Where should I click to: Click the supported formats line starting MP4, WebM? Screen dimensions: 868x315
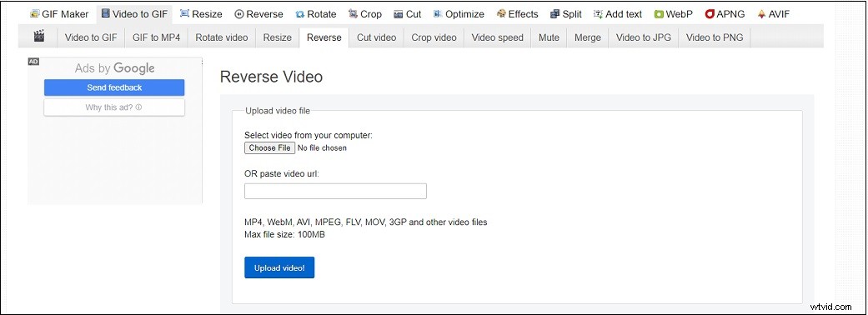[366, 222]
